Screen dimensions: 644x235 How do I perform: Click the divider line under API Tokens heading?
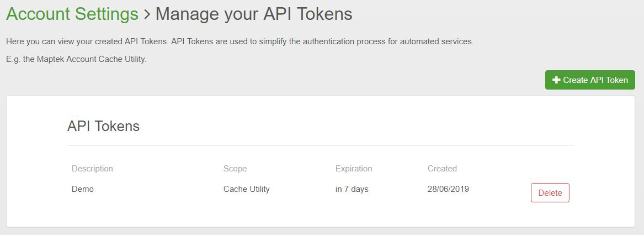click(x=320, y=146)
